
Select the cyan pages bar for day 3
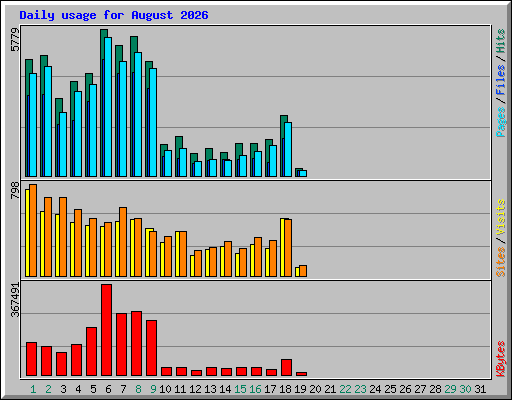click(x=63, y=144)
